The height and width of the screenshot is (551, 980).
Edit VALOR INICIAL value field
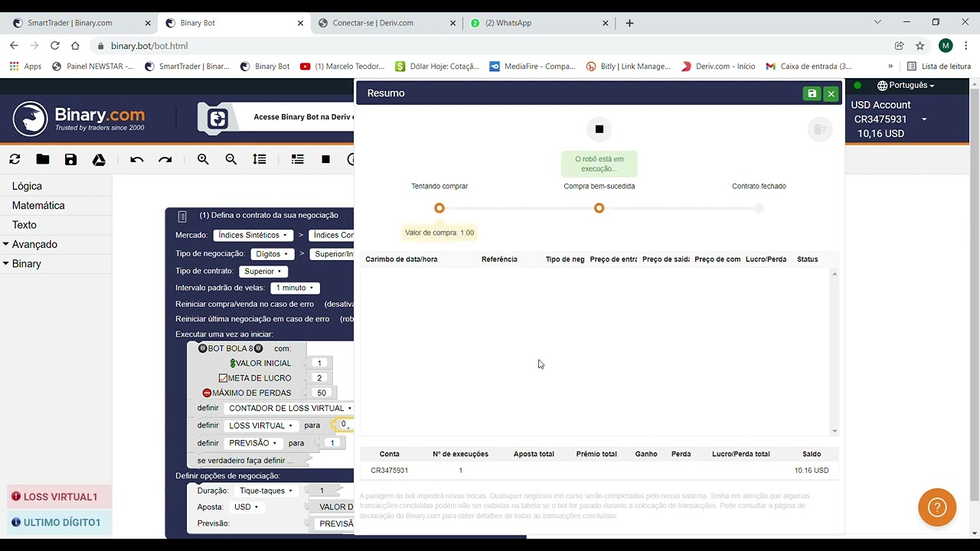(319, 364)
